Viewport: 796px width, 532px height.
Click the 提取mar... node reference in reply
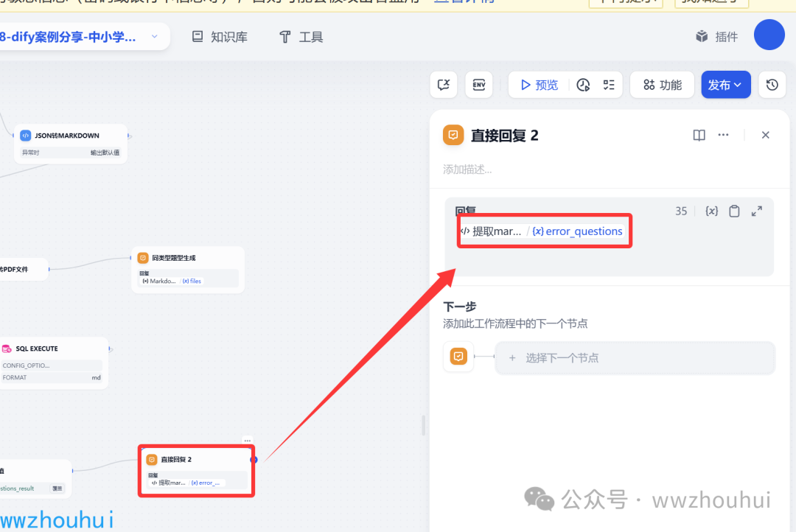pos(491,231)
